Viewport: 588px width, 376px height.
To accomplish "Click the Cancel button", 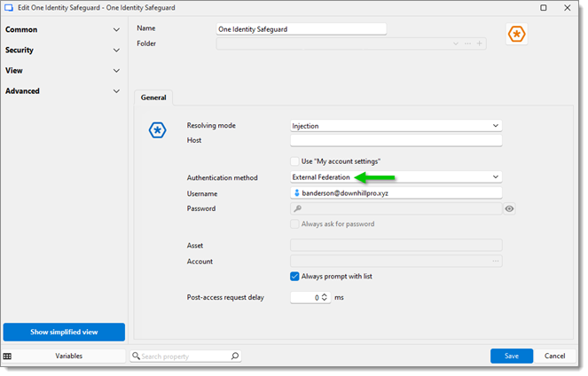I will point(554,356).
